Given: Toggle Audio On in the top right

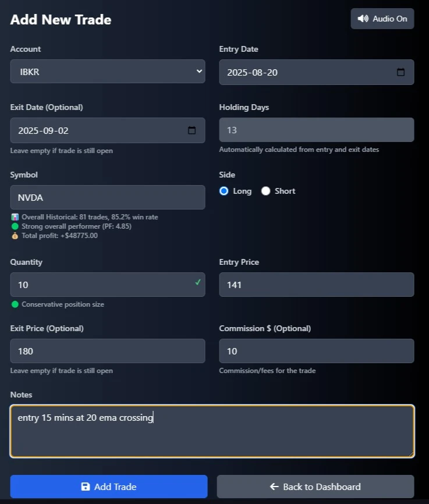Looking at the screenshot, I should tap(382, 19).
